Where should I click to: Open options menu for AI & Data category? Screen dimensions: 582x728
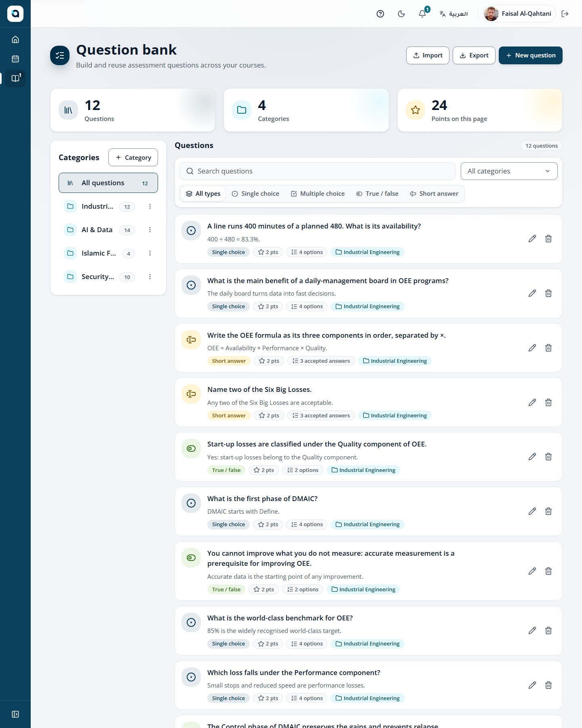tap(150, 230)
